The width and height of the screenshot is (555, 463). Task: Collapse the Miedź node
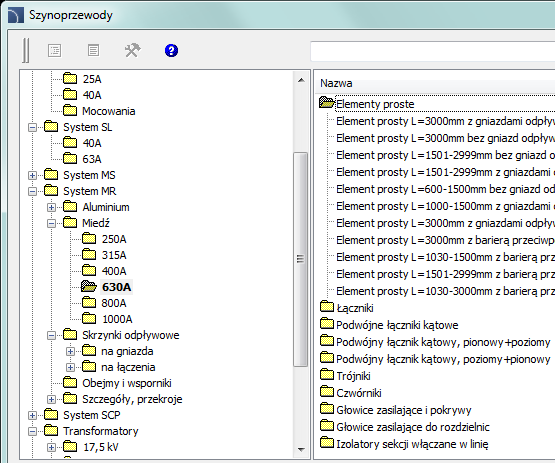51,223
